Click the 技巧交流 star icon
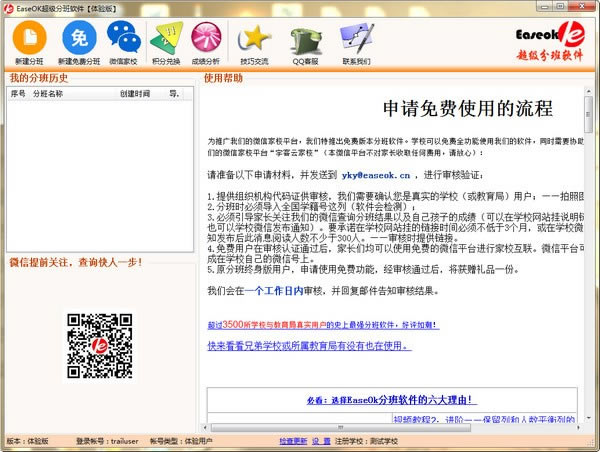Image resolution: width=600 pixels, height=452 pixels. (x=255, y=39)
